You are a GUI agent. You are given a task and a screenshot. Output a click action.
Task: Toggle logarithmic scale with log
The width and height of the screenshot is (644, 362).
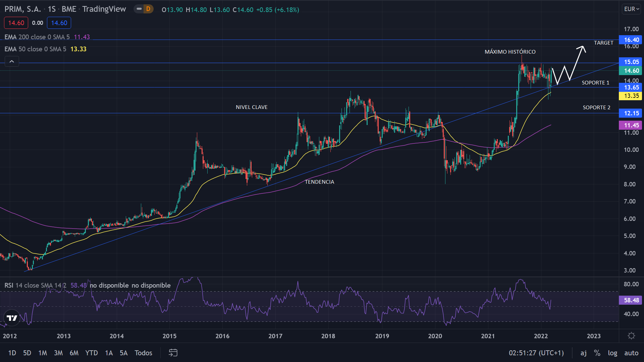612,353
